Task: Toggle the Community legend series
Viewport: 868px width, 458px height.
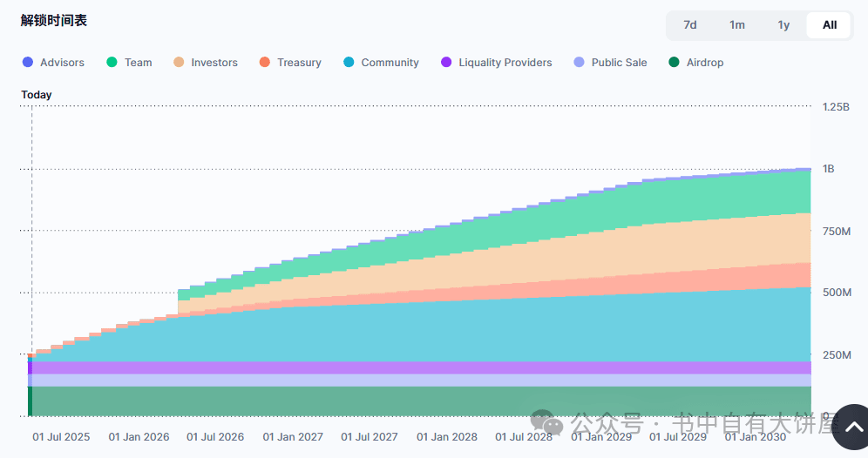Action: (x=381, y=63)
